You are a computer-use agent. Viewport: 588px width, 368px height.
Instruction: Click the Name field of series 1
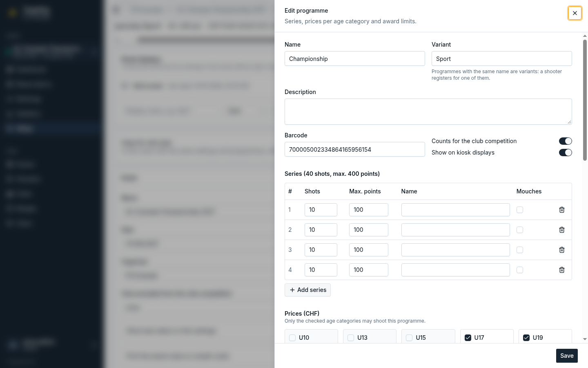tap(456, 210)
